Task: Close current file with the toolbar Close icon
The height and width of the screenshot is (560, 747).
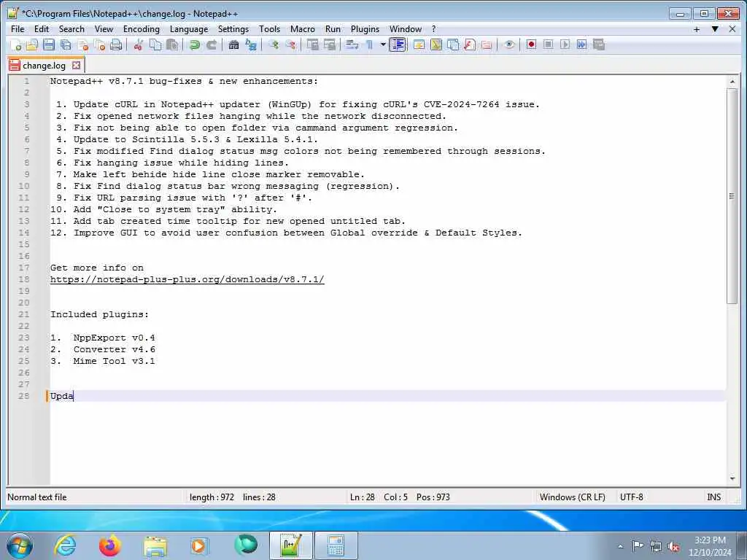Action: (83, 44)
